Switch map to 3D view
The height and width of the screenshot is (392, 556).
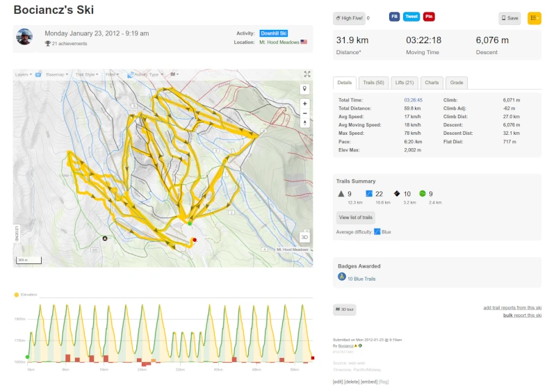click(304, 237)
